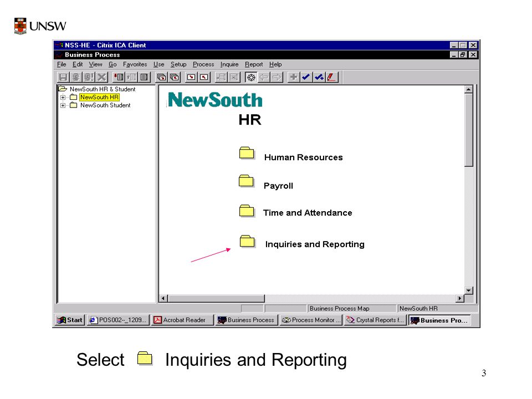Switch to Process Monitor on taskbar
This screenshot has width=532, height=399.
pyautogui.click(x=311, y=320)
